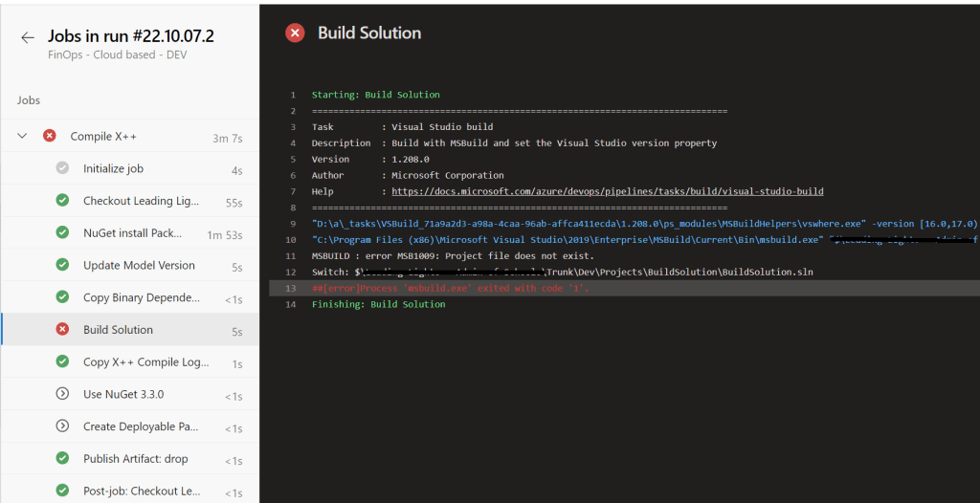Select log line 13 with msbuild.exe error
This screenshot has width=980, height=503.
[450, 288]
